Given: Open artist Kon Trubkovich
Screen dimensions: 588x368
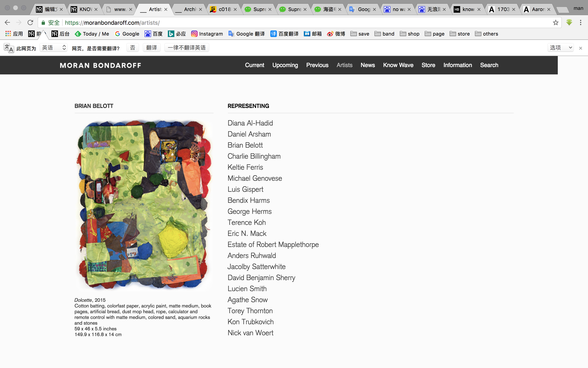Looking at the screenshot, I should tap(251, 322).
